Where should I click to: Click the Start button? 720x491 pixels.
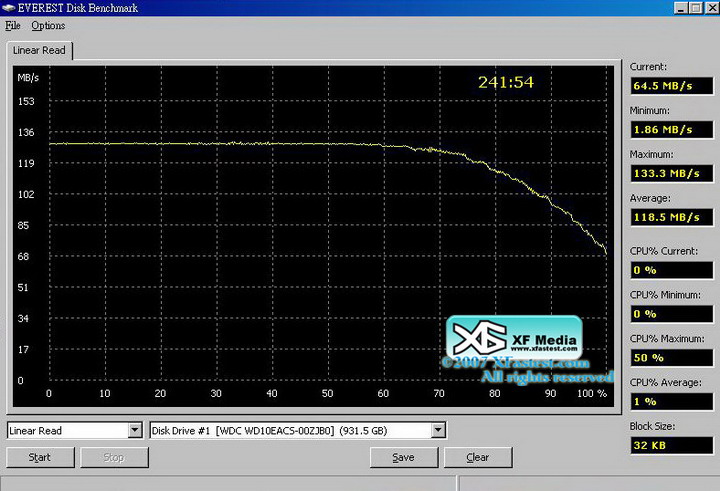coord(40,457)
